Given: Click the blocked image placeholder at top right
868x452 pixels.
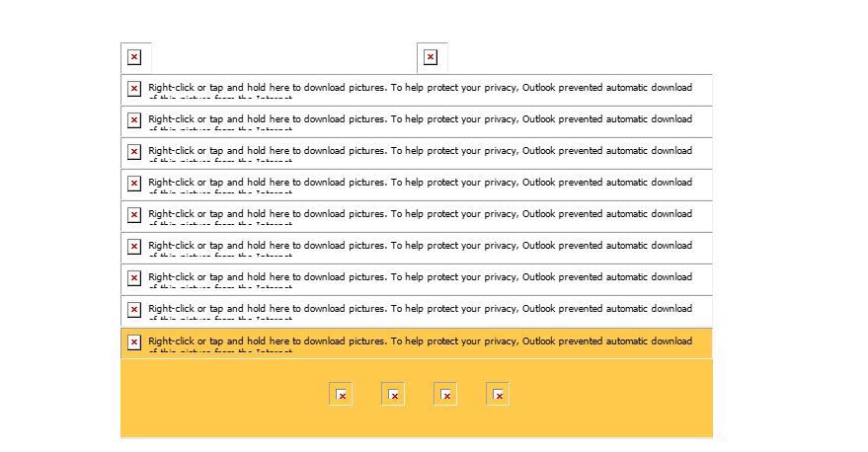Looking at the screenshot, I should pyautogui.click(x=431, y=57).
